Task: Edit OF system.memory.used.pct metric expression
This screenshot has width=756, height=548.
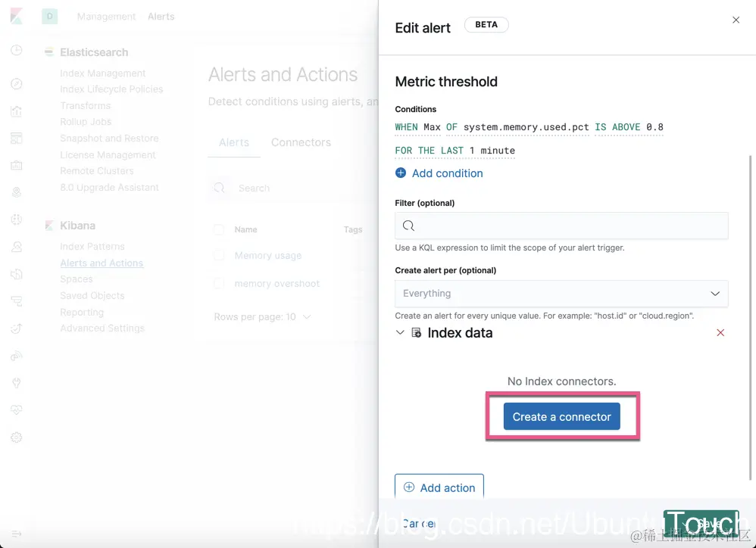Action: [x=517, y=127]
